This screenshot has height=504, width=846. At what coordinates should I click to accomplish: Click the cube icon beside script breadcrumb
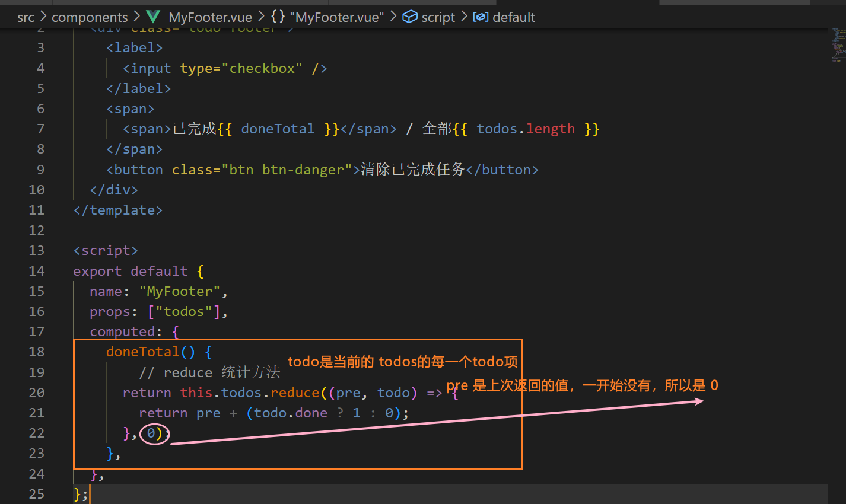(410, 17)
